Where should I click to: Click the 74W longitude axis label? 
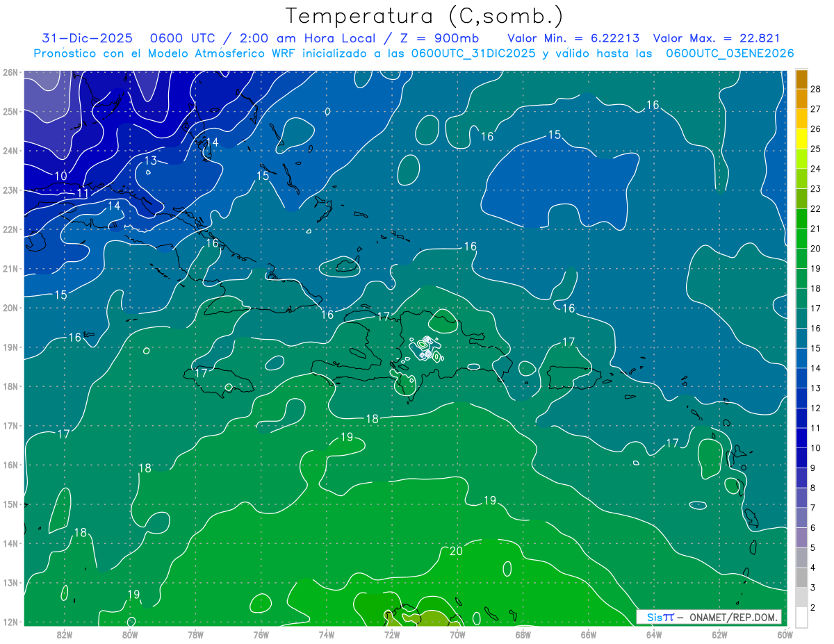[327, 634]
